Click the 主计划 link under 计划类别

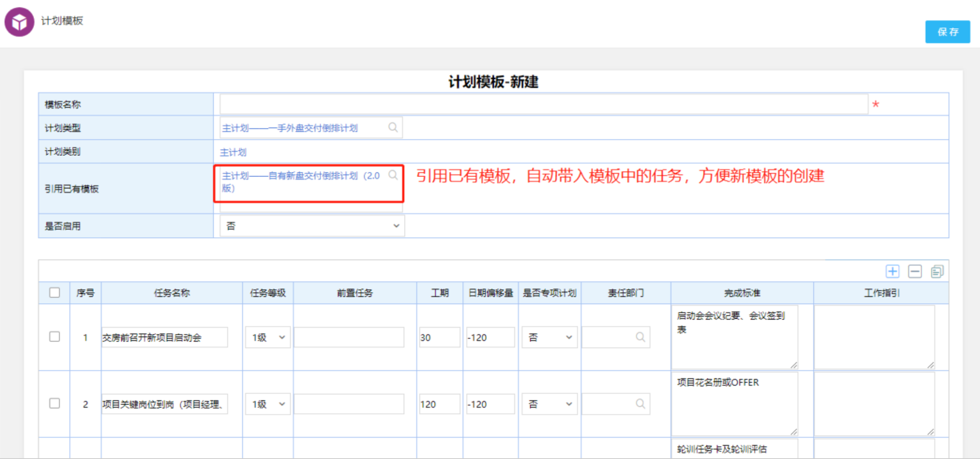click(233, 152)
